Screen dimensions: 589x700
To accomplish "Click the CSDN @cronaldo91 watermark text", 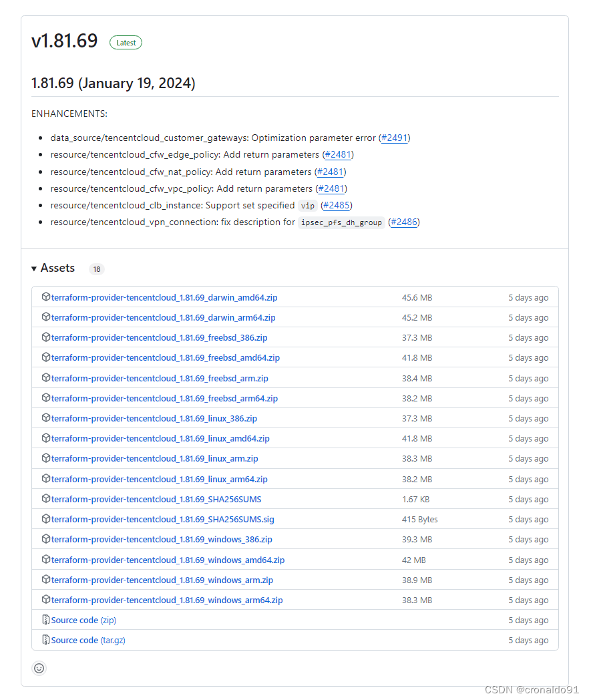I will (530, 690).
